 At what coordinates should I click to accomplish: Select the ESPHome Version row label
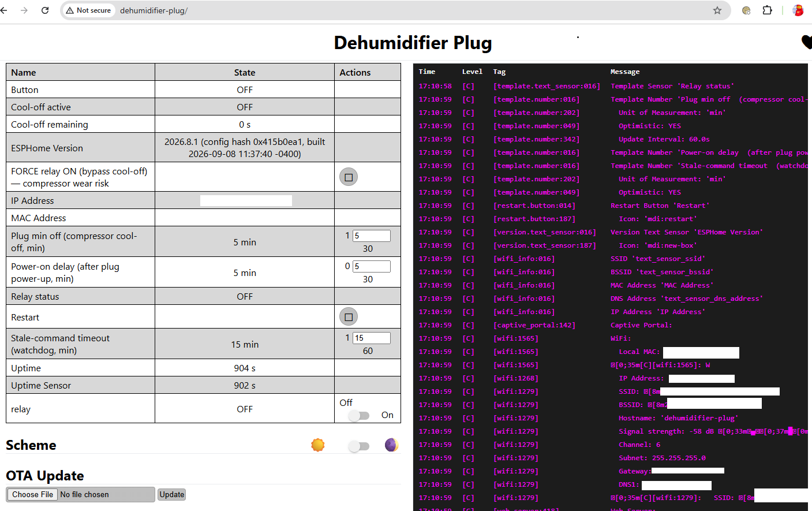pos(47,148)
